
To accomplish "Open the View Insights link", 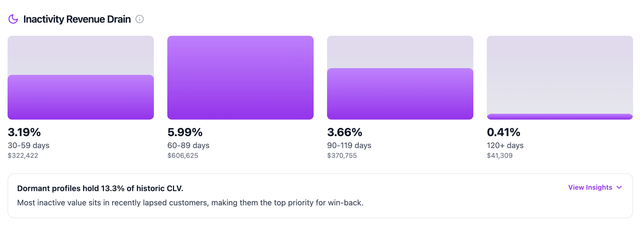I will click(x=590, y=187).
